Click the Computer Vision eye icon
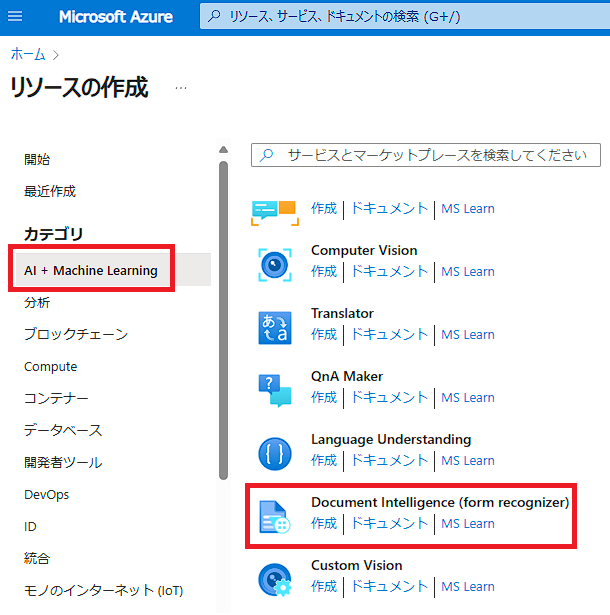The width and height of the screenshot is (610, 615). [275, 265]
